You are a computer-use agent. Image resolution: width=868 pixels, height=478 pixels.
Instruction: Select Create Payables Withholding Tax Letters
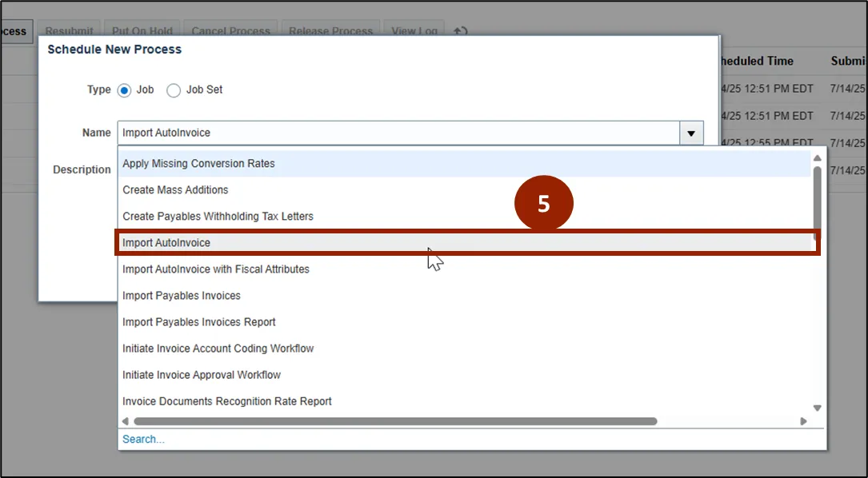click(218, 217)
